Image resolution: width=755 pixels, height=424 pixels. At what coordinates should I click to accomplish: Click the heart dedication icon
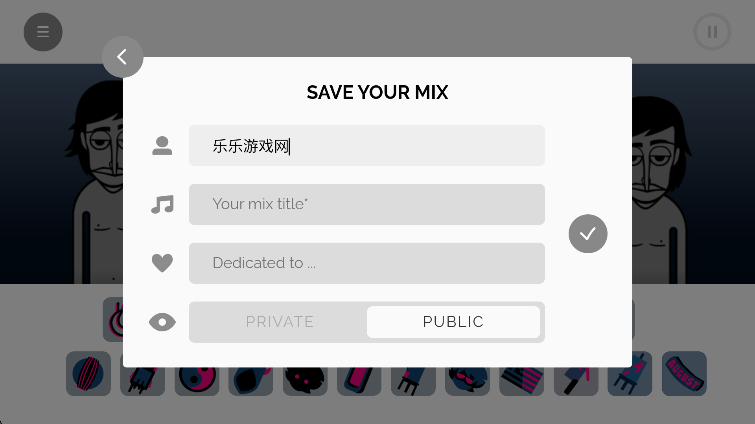pyautogui.click(x=162, y=263)
